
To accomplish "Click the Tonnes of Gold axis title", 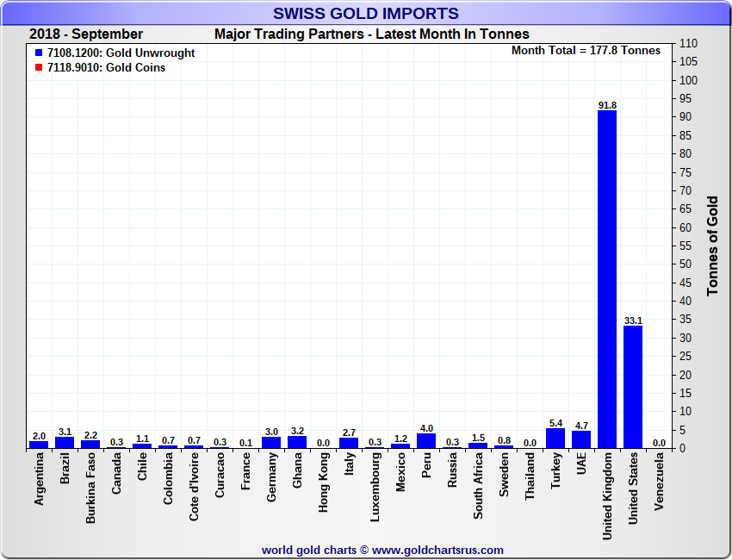I will point(713,246).
